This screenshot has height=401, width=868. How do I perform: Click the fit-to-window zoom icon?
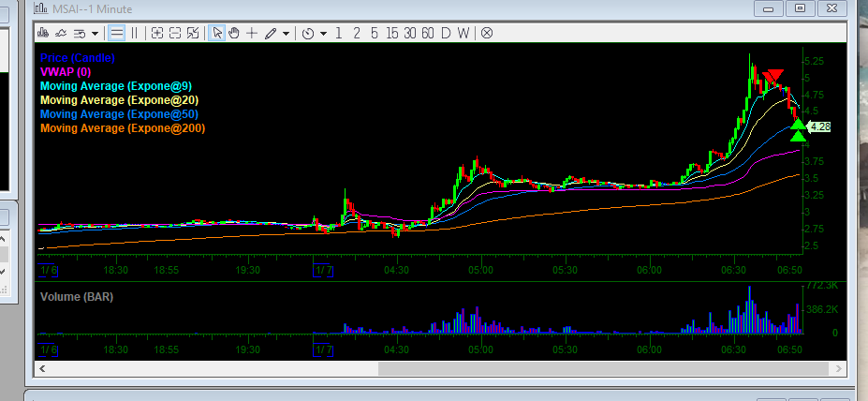(193, 33)
